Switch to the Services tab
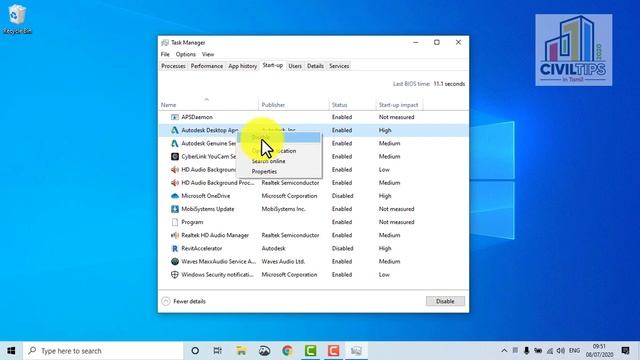 click(339, 66)
